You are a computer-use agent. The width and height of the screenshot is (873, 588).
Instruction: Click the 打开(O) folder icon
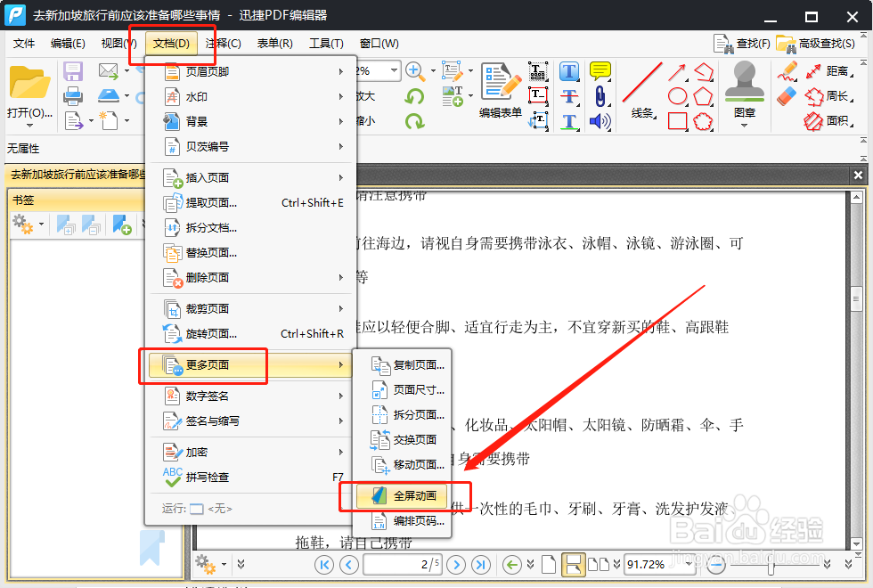29,82
